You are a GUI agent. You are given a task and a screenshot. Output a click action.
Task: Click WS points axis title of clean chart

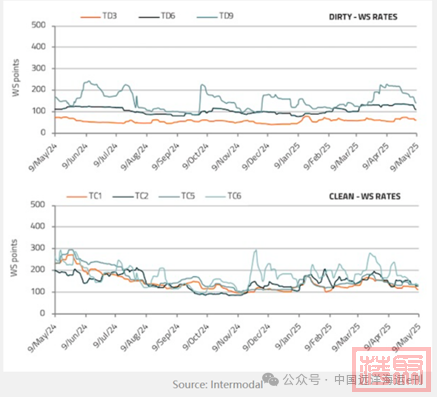[x=14, y=258]
